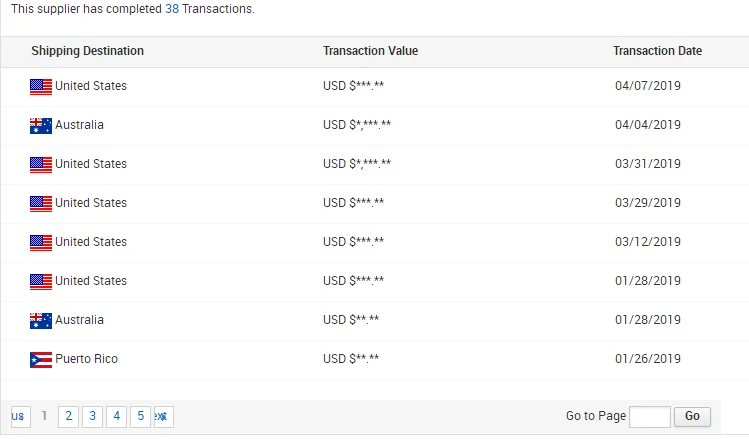Go to page 4 of transactions
The width and height of the screenshot is (749, 439).
[116, 417]
